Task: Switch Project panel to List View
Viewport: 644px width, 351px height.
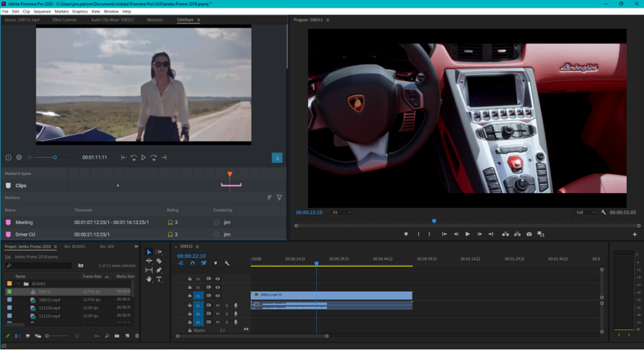Action: (18, 336)
